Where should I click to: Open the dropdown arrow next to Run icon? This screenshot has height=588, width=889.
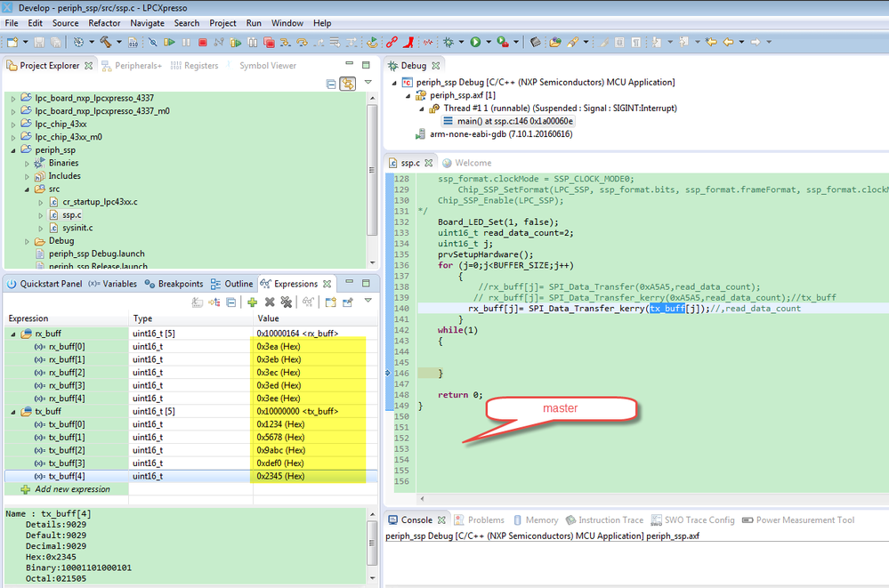tap(489, 42)
